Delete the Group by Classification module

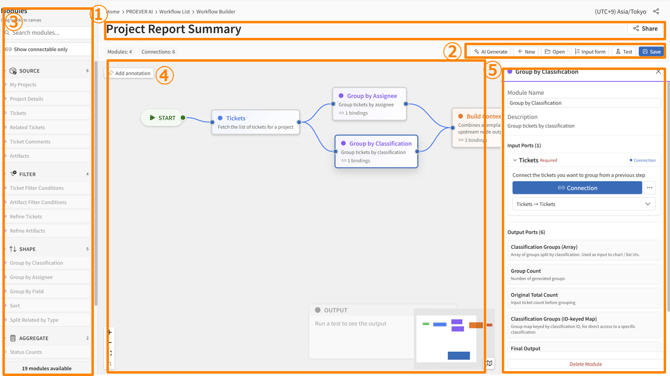pyautogui.click(x=585, y=364)
